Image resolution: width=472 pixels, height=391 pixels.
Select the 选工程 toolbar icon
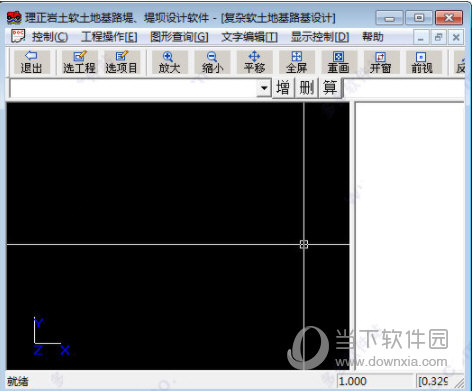click(x=79, y=62)
